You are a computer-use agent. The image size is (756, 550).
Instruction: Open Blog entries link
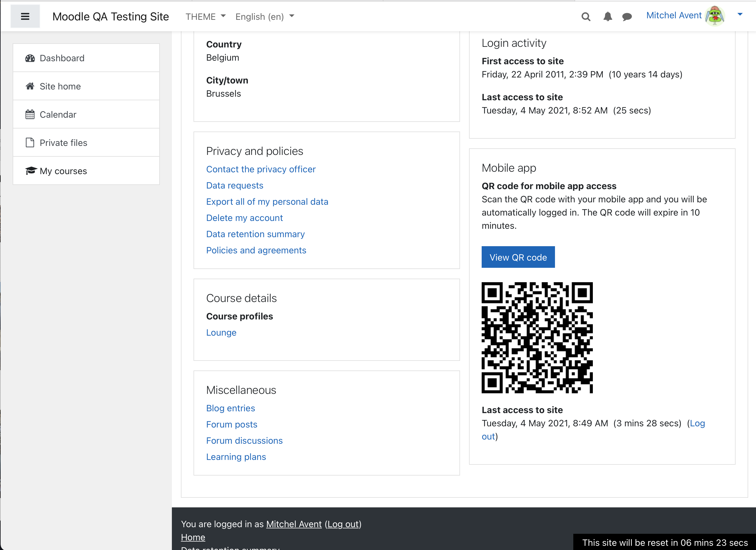(x=231, y=408)
